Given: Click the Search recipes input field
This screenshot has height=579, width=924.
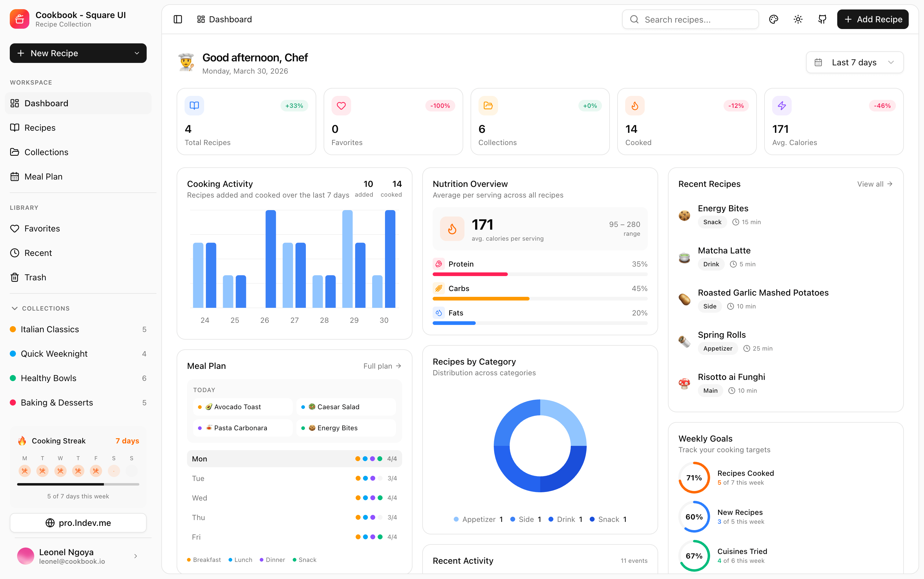Looking at the screenshot, I should coord(690,19).
